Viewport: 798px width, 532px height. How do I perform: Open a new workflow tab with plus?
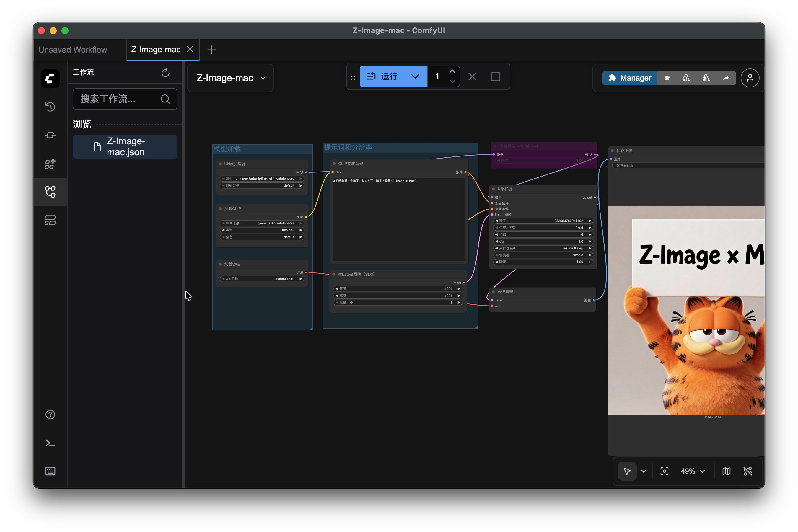(x=212, y=50)
